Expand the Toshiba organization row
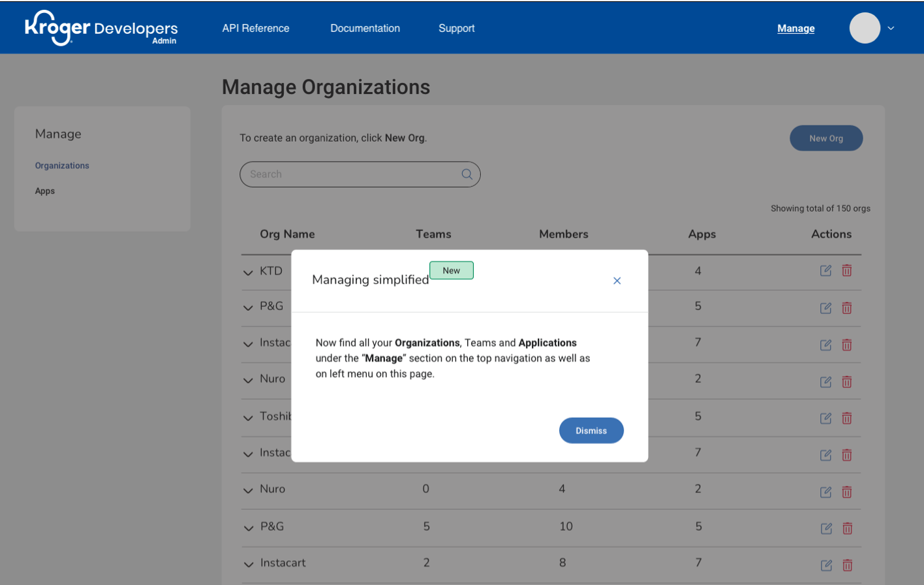The height and width of the screenshot is (585, 924). pyautogui.click(x=248, y=418)
